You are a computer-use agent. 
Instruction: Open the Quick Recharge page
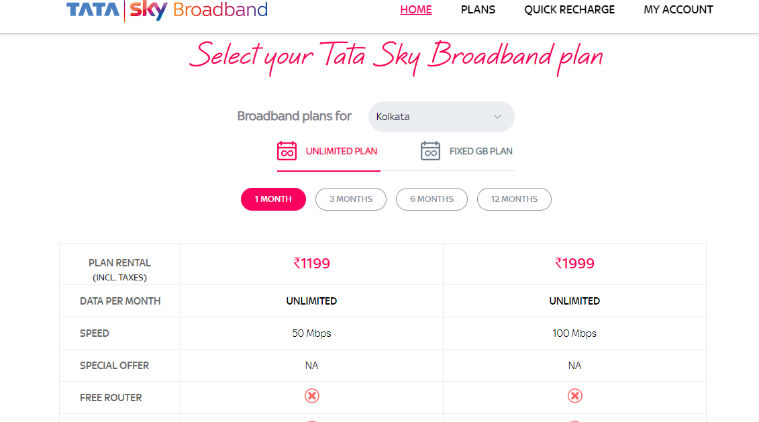coord(569,10)
